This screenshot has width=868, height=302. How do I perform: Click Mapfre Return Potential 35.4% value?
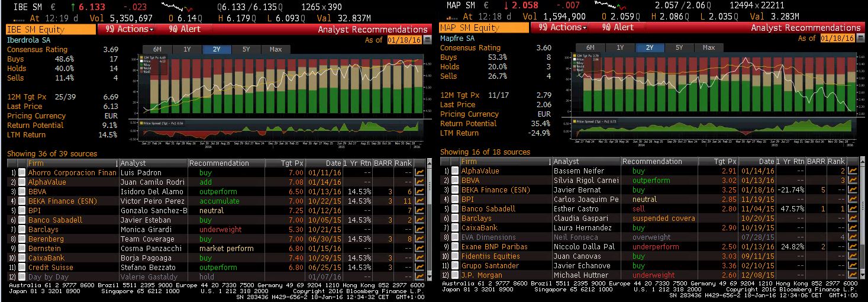point(541,124)
